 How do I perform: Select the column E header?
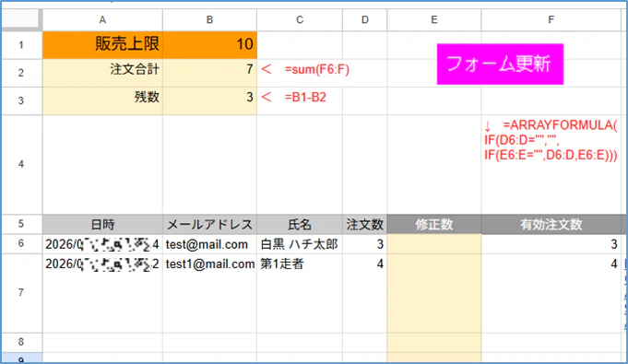pos(434,19)
